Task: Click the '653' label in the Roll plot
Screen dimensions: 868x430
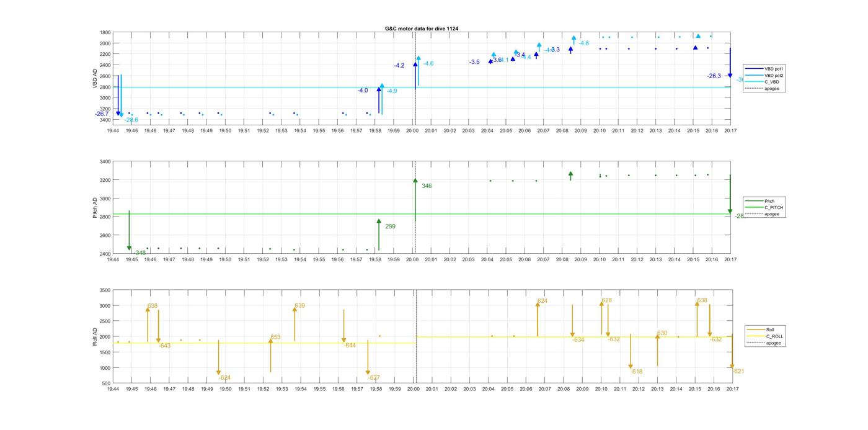Action: 275,338
